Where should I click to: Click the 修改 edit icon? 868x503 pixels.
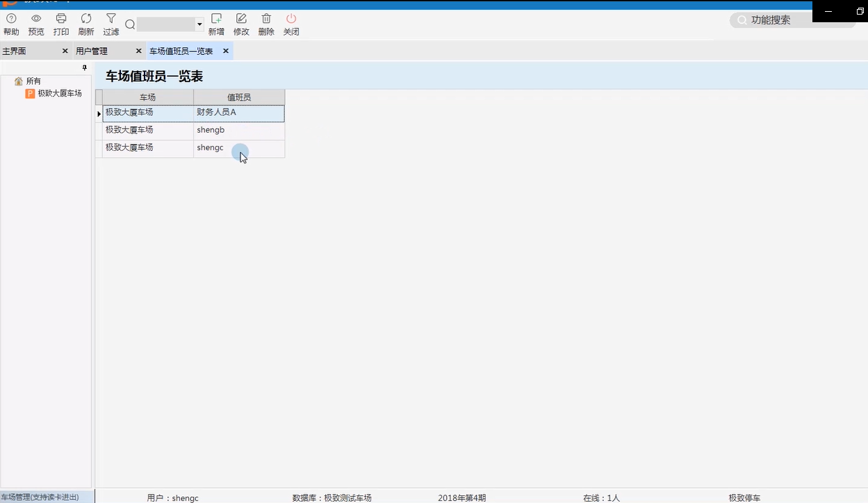tap(241, 19)
